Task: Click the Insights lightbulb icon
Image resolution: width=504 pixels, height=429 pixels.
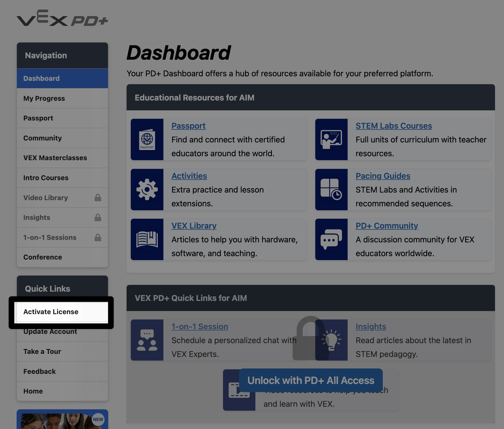Action: (331, 340)
